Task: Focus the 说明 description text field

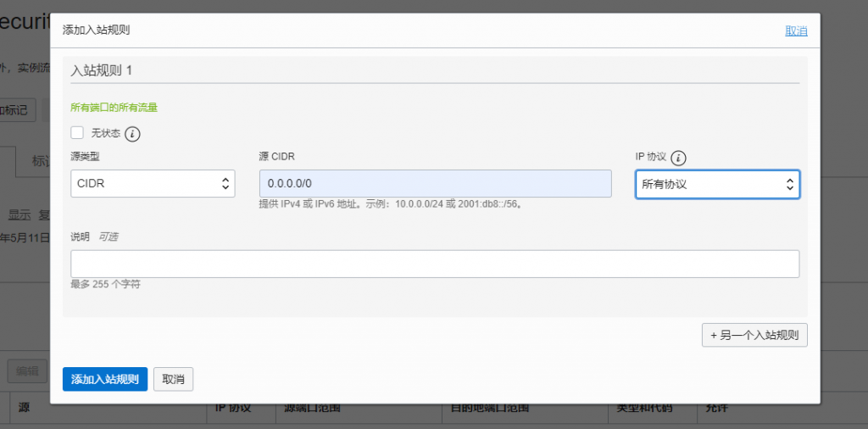Action: pyautogui.click(x=435, y=264)
